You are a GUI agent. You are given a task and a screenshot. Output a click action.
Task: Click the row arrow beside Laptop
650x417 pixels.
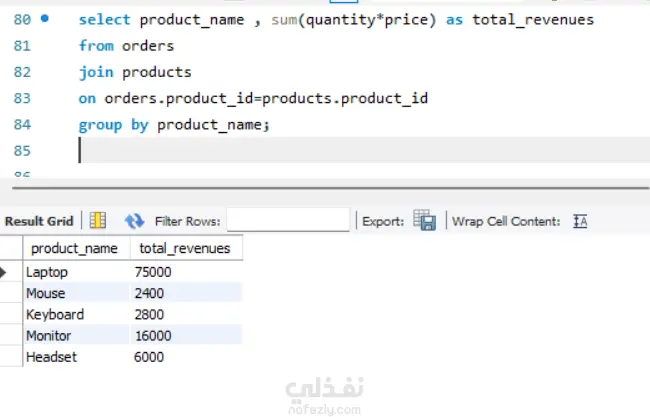pos(6,272)
